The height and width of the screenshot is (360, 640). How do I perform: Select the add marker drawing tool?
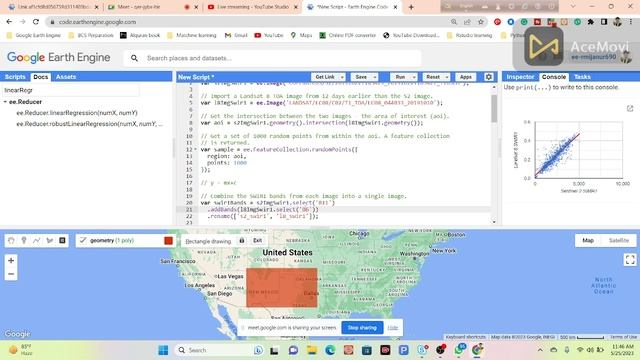pos(24,240)
